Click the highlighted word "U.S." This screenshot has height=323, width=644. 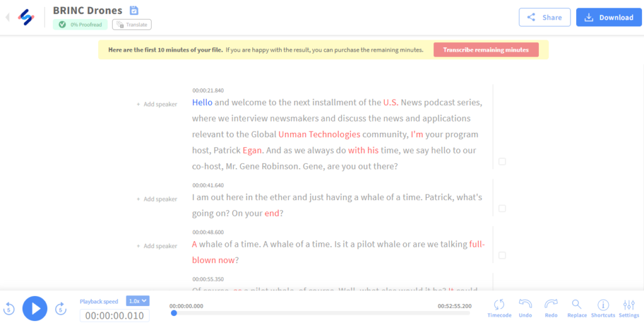391,103
